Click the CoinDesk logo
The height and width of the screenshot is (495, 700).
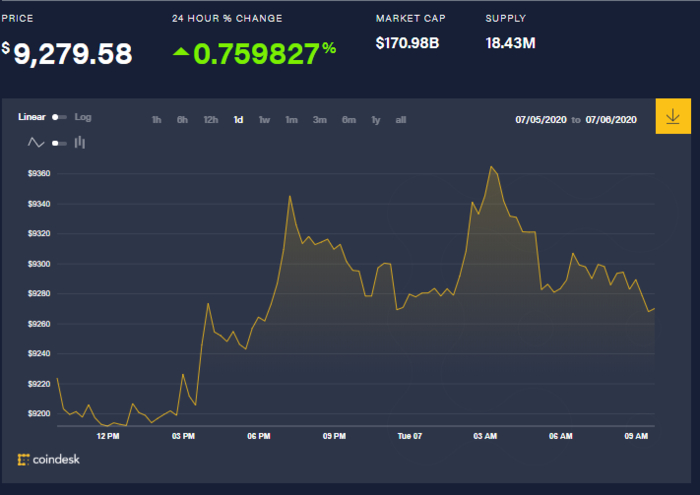(x=48, y=459)
